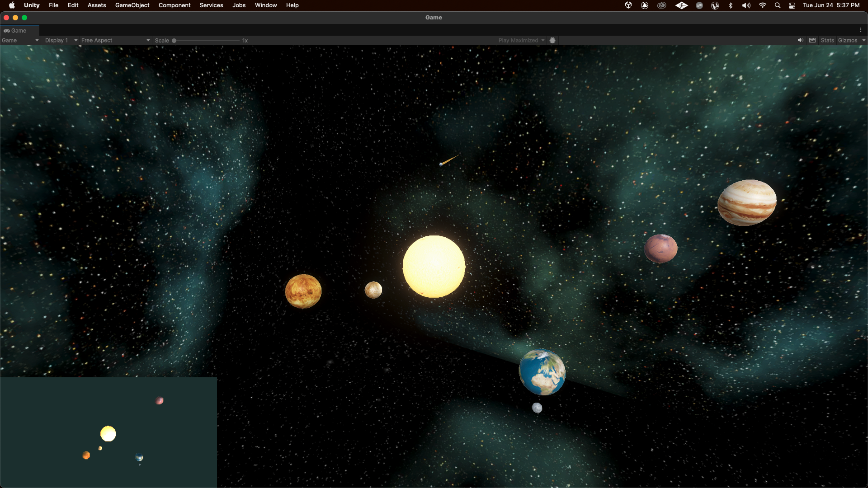Open the GameObject menu

point(132,5)
